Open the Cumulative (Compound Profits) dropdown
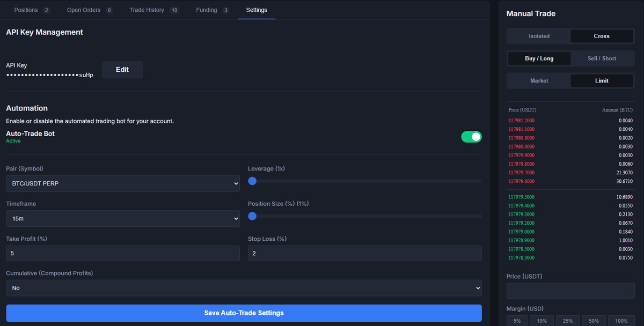The image size is (644, 326). point(244,288)
